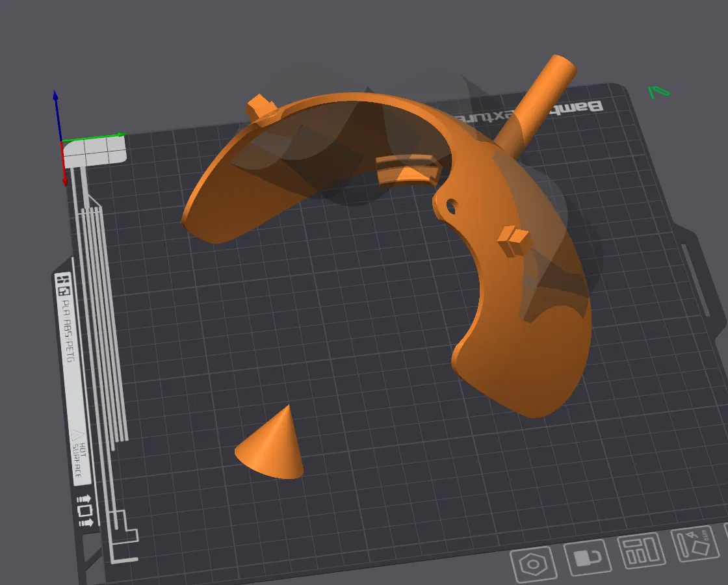Select the orange cylinder rod object
Viewport: 728px width, 585px height.
pyautogui.click(x=539, y=103)
